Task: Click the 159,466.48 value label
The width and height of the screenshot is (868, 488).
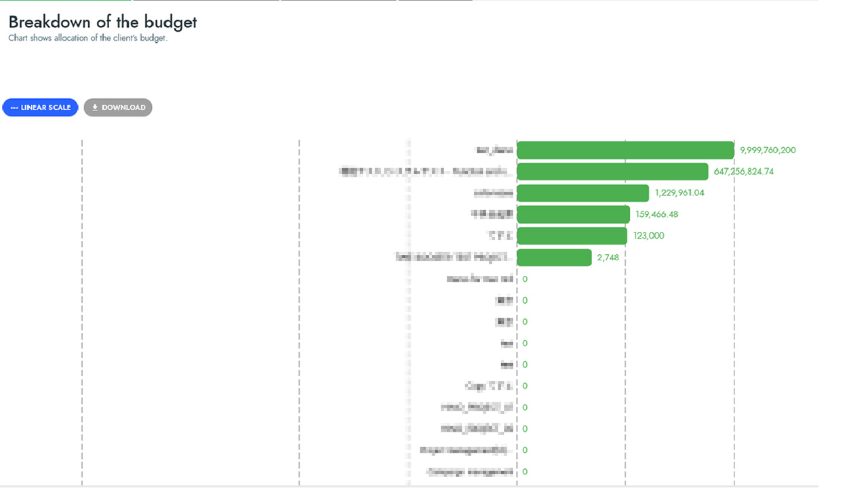Action: coord(656,215)
